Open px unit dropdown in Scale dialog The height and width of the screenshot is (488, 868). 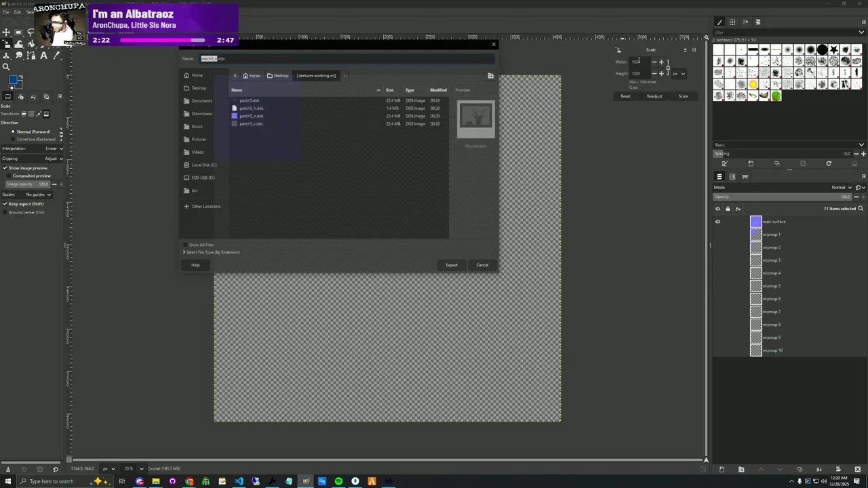(679, 73)
